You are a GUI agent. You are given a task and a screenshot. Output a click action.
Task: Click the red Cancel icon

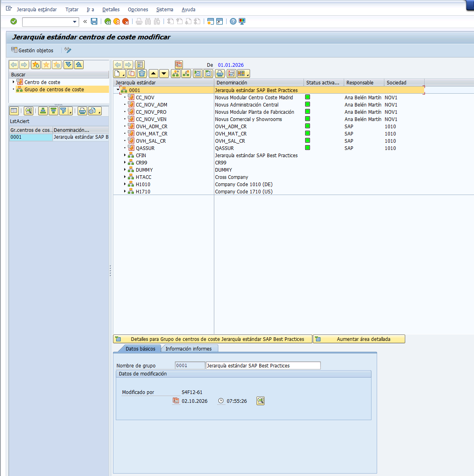(125, 21)
